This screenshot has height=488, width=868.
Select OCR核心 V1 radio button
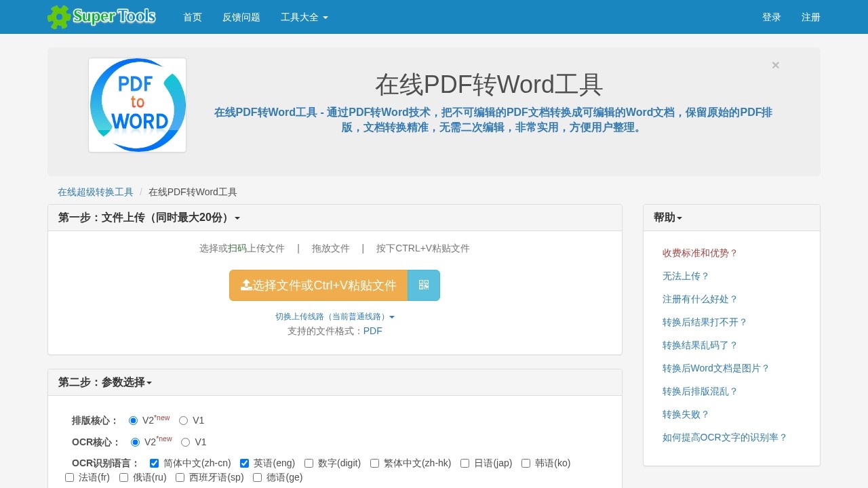[185, 443]
